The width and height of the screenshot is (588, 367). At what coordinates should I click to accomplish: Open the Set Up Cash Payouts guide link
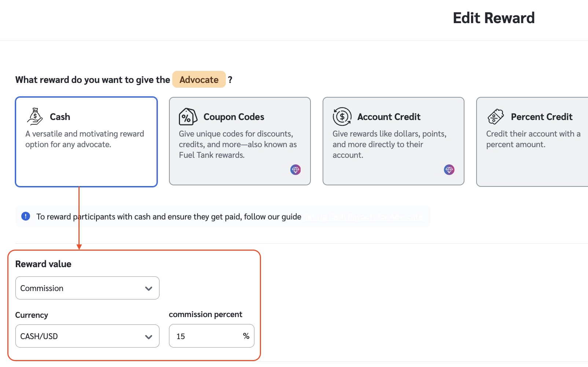(x=363, y=217)
